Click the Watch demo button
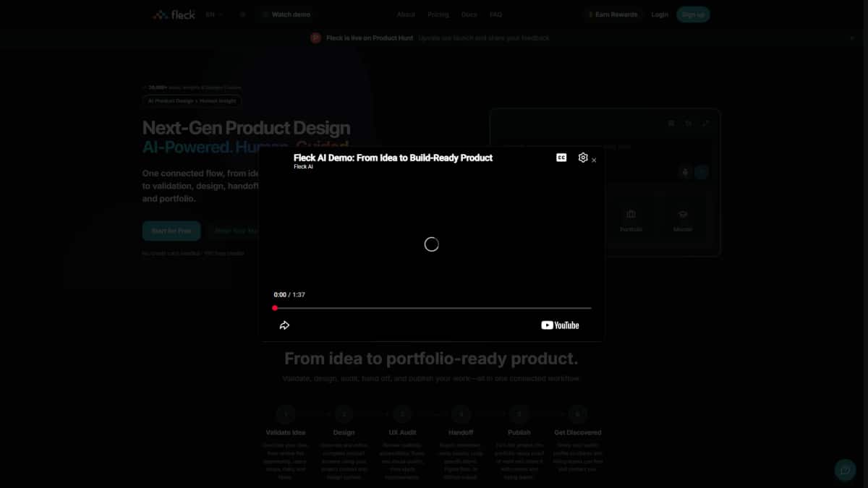868x488 pixels. [x=286, y=14]
